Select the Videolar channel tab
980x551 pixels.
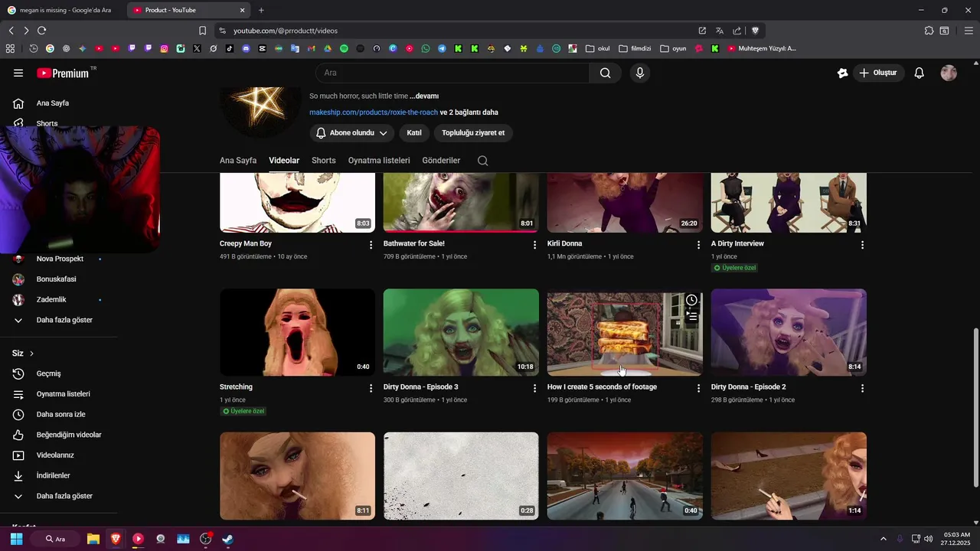pyautogui.click(x=284, y=161)
